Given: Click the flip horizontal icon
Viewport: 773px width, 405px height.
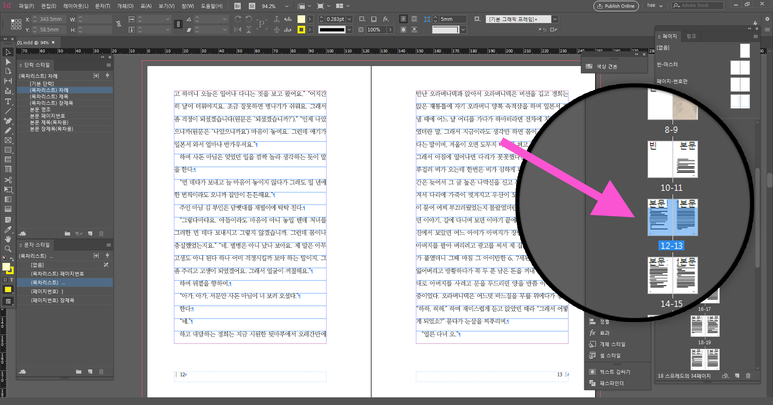Looking at the screenshot, I should 238,30.
